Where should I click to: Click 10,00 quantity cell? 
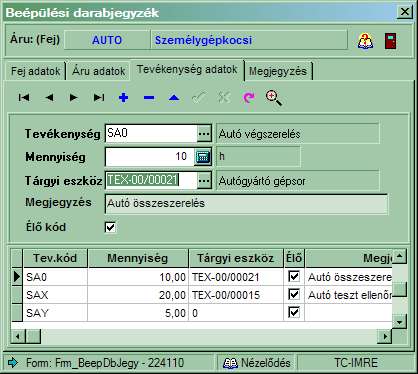(138, 277)
